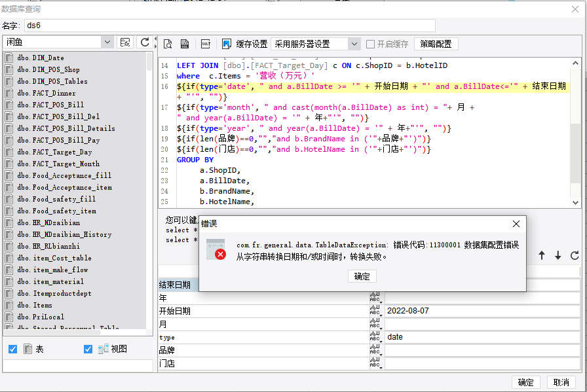
Task: Click the connection edit icon beside 闲鱼
Action: tap(124, 43)
